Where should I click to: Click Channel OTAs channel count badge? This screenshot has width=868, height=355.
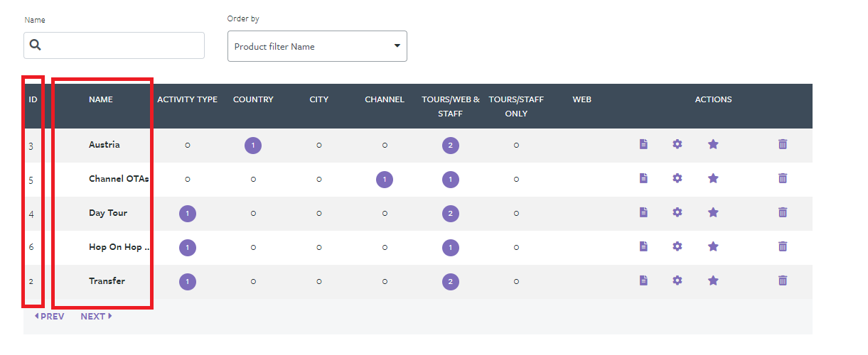tap(385, 180)
